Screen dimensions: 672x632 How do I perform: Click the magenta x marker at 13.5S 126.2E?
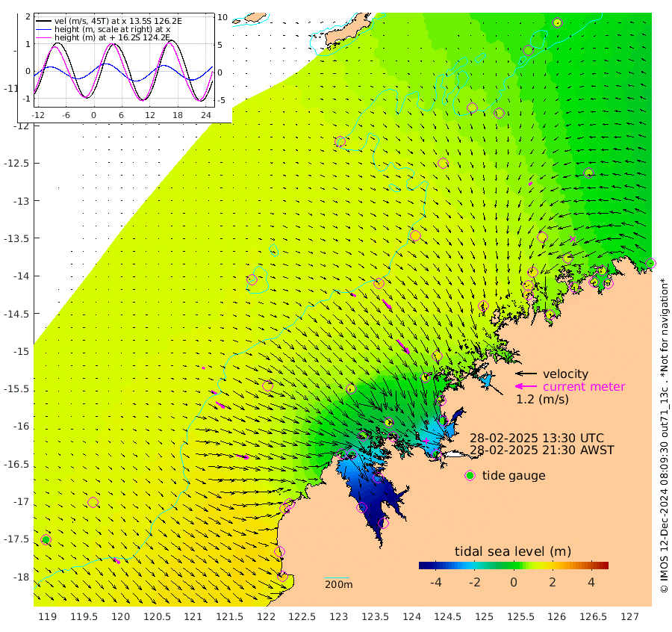(573, 239)
